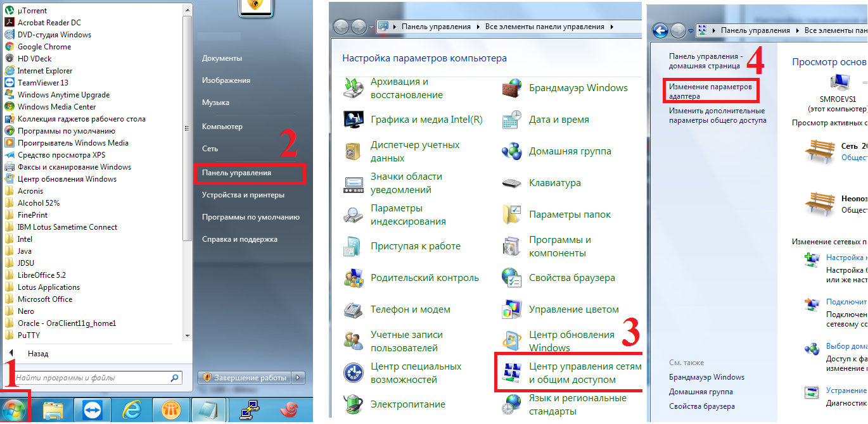The height and width of the screenshot is (424, 868).
Task: Open the Дата и время clock icon
Action: click(511, 120)
